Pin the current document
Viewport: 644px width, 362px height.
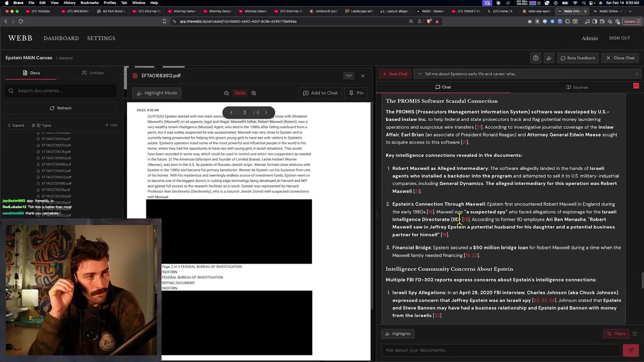(356, 93)
